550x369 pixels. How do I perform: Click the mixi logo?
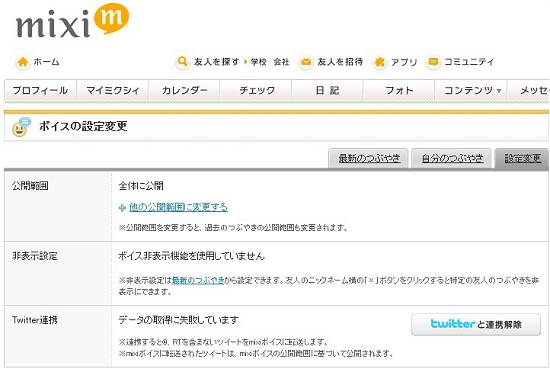coord(73,20)
